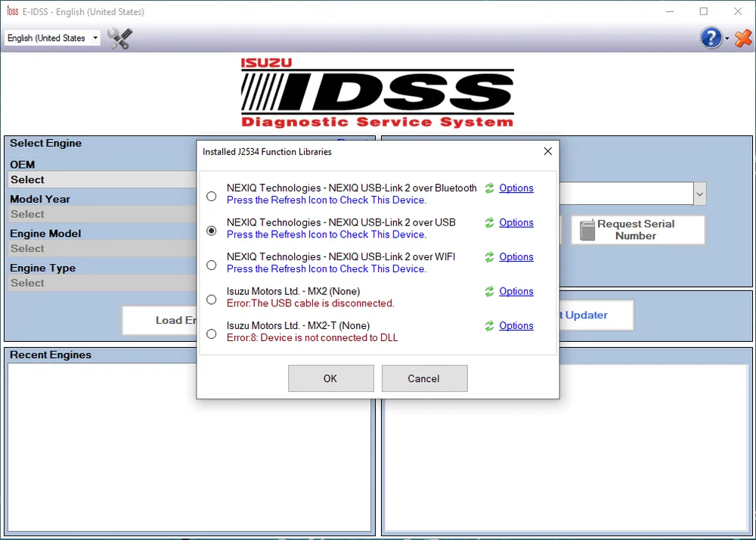
Task: Cancel the Installed J2534 Function Libraries dialog
Action: (424, 378)
